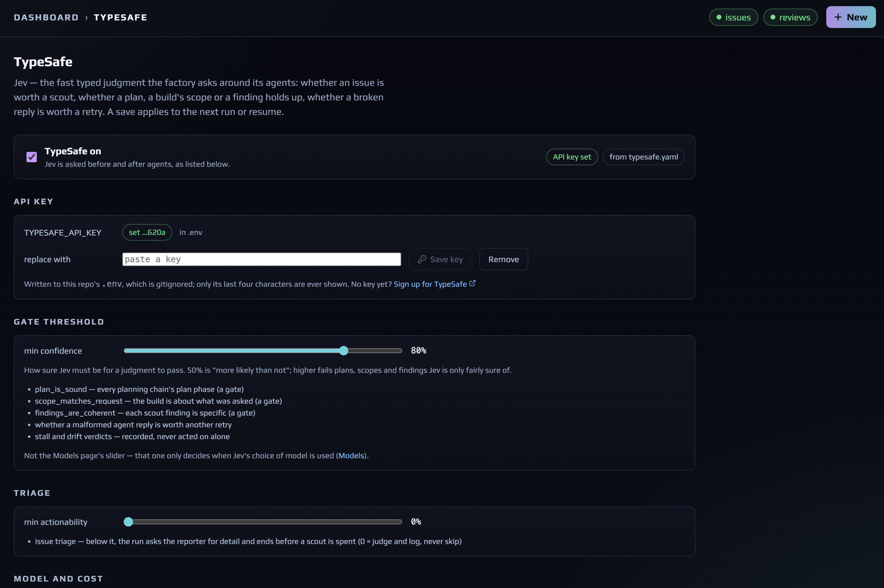The height and width of the screenshot is (588, 884).
Task: Select the TypeSafe breadcrumb item
Action: point(120,17)
